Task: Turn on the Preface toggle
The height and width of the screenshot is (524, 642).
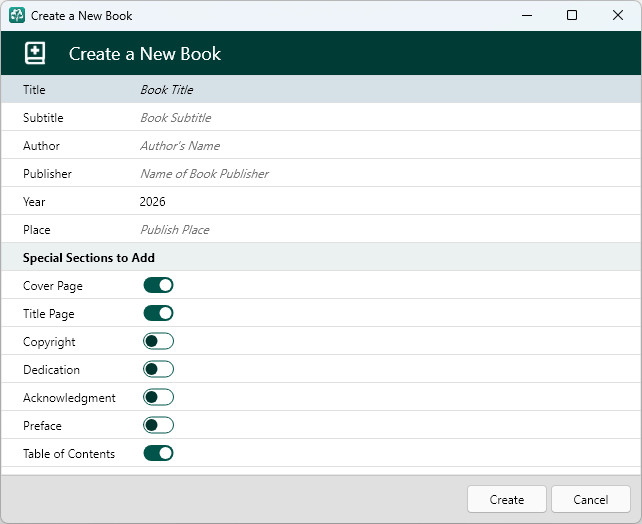Action: pos(158,425)
